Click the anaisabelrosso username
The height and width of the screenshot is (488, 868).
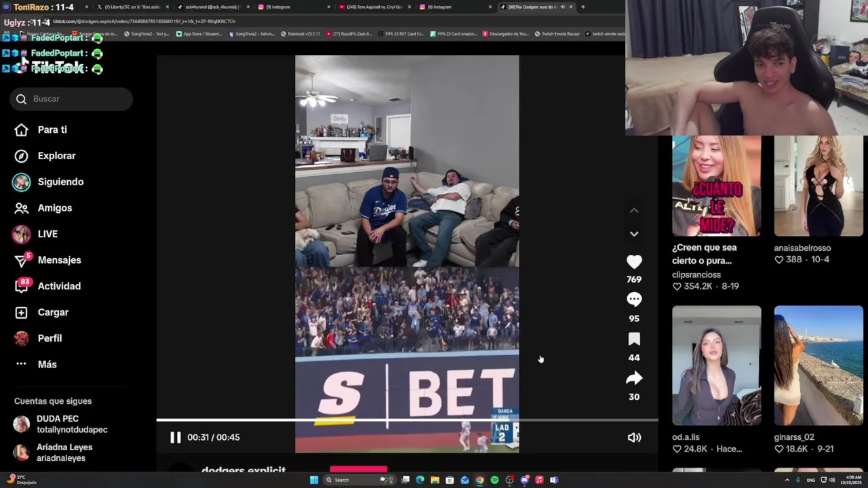coord(802,248)
